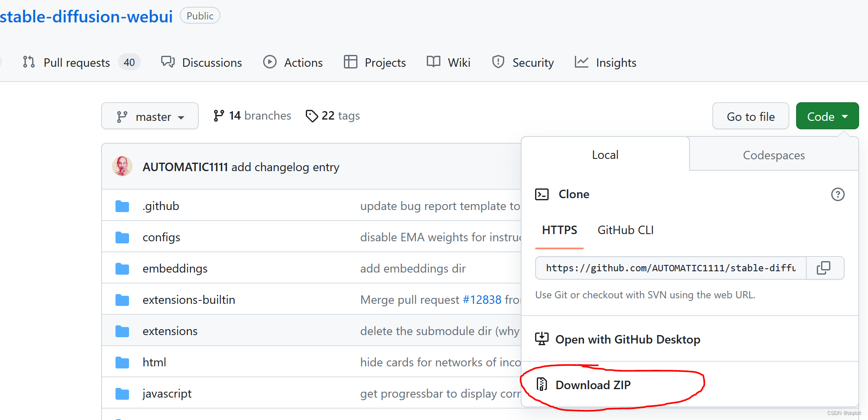Screen dimensions: 868x420
Task: Switch to the Local tab
Action: pyautogui.click(x=605, y=155)
